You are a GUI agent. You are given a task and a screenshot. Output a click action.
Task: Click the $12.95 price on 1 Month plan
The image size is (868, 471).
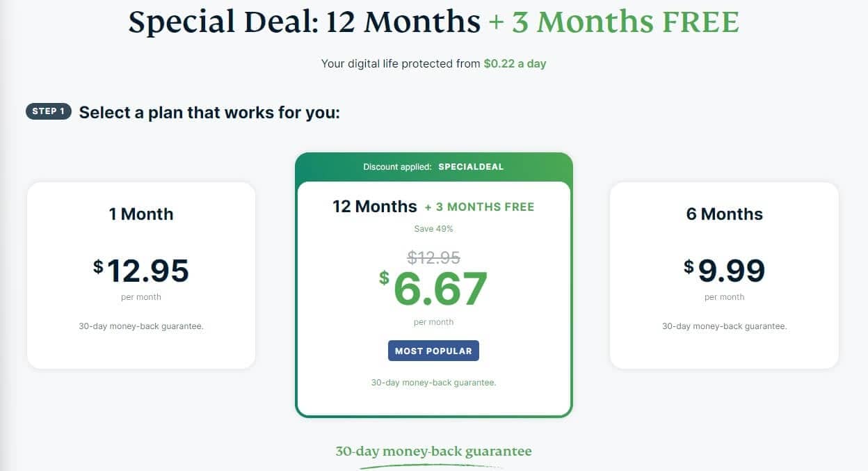(141, 270)
